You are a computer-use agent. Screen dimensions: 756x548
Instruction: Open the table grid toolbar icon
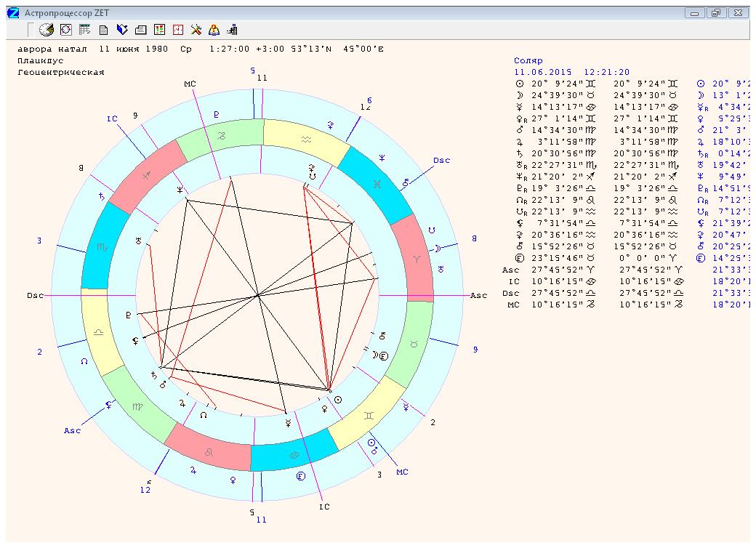84,30
